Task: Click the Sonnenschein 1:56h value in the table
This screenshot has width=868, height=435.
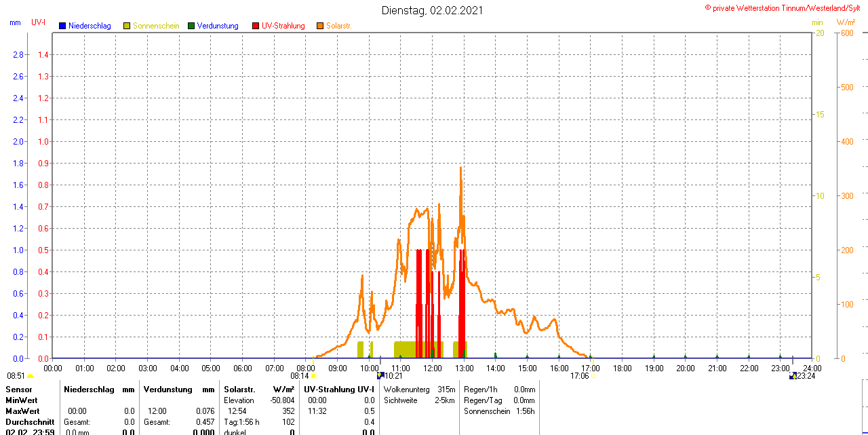Action: (499, 411)
